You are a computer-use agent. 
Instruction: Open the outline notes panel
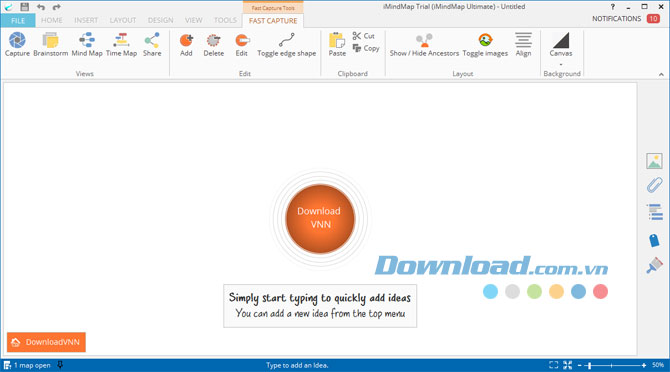[655, 212]
